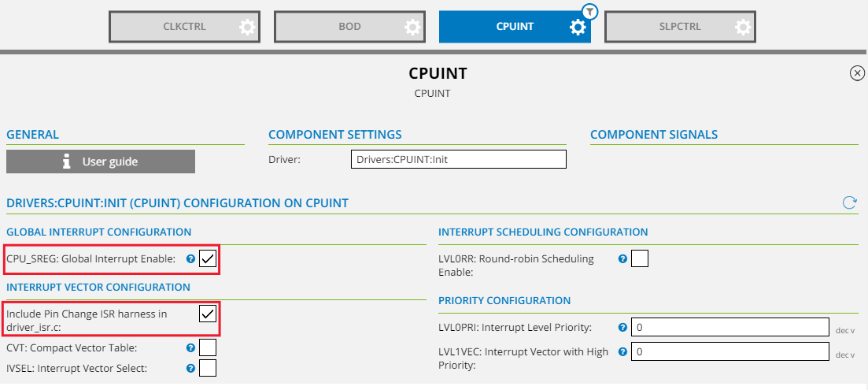The image size is (868, 390).
Task: Click the gear icon on BOD component
Action: [x=413, y=27]
